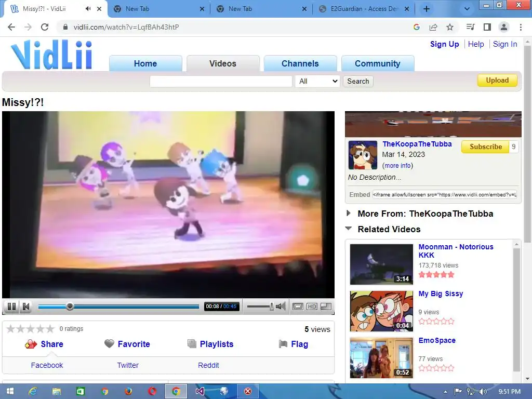Click the related videos list scrollbar
532x399 pixels.
(x=516, y=309)
